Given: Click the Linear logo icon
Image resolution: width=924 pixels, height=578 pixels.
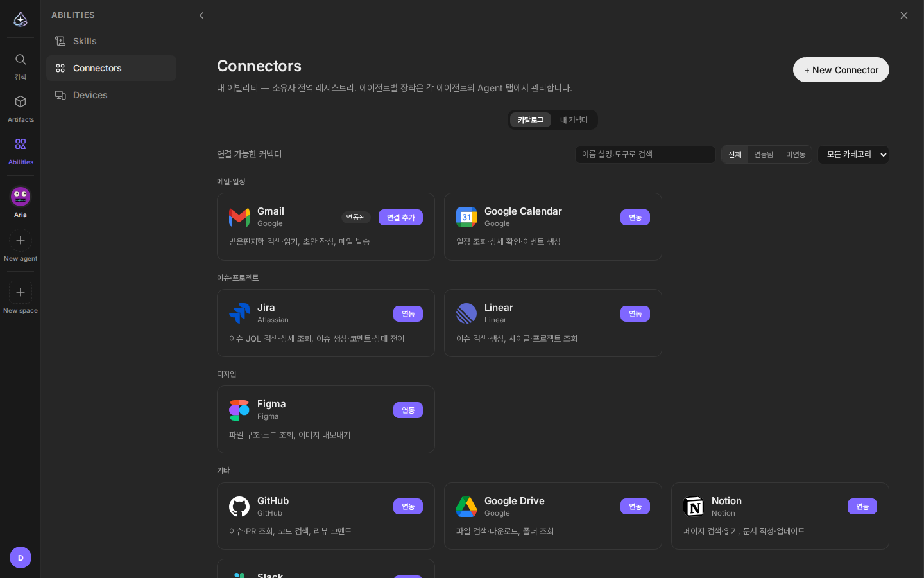Looking at the screenshot, I should click(x=466, y=313).
